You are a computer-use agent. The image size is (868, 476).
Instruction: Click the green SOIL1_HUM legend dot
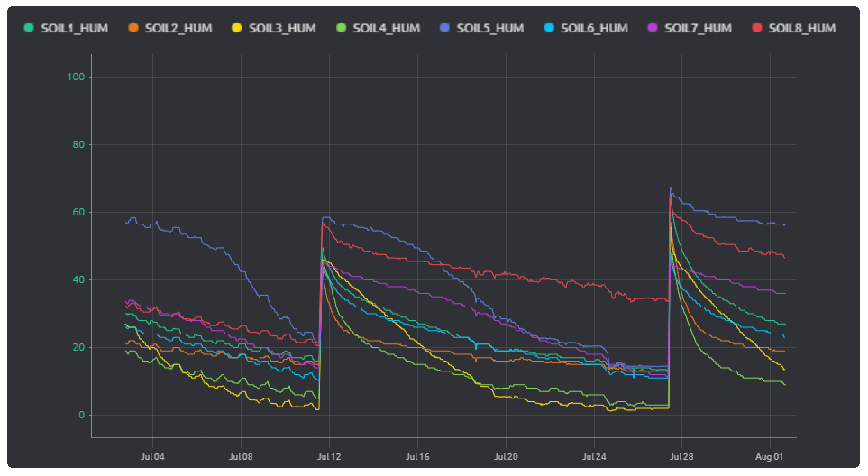coord(29,28)
